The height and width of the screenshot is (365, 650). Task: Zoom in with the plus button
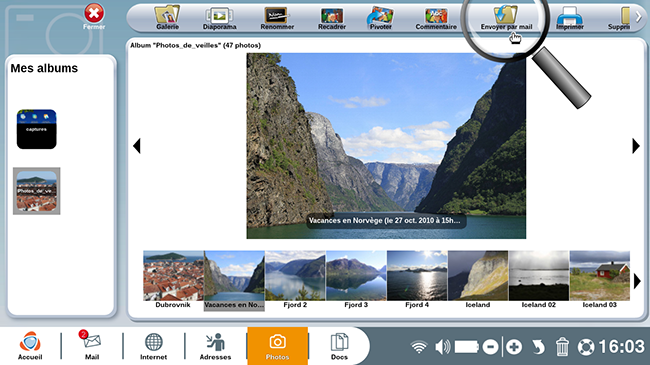coord(514,347)
